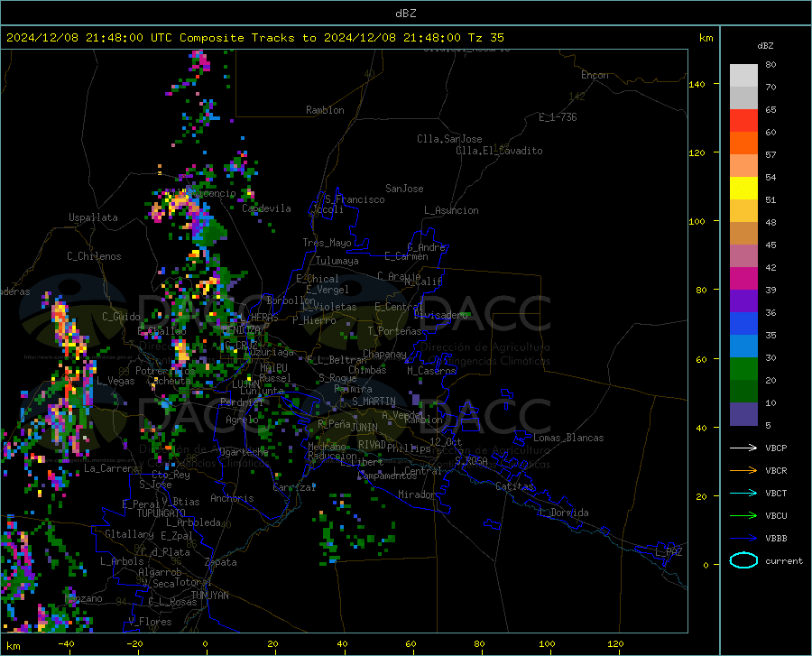
Task: Click the Anchoris map label
Action: (232, 498)
